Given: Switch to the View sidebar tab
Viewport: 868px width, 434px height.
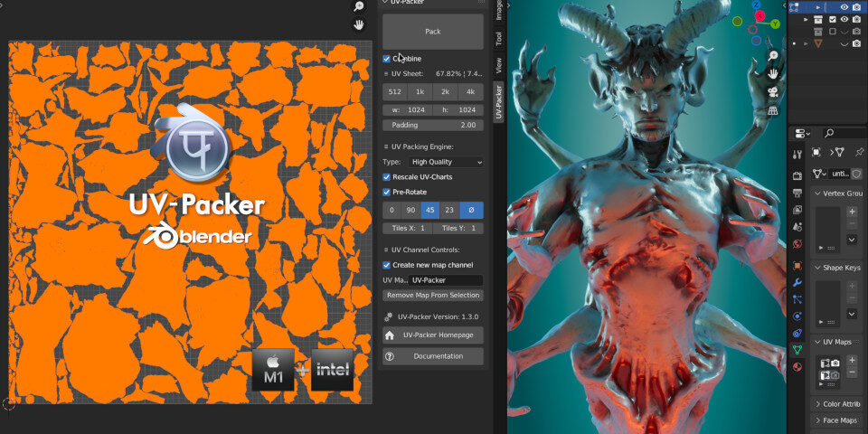Looking at the screenshot, I should point(499,65).
